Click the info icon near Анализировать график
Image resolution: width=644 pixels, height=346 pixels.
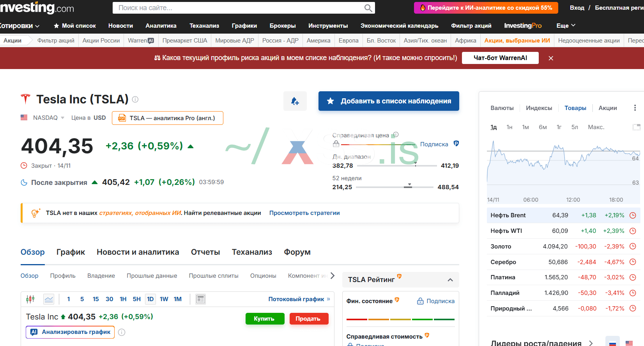click(122, 332)
